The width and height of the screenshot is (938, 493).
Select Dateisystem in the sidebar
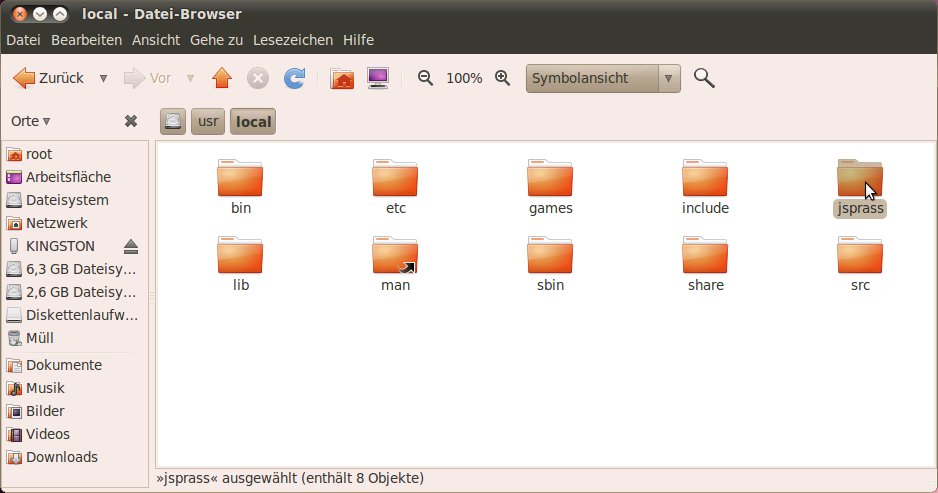pos(66,200)
